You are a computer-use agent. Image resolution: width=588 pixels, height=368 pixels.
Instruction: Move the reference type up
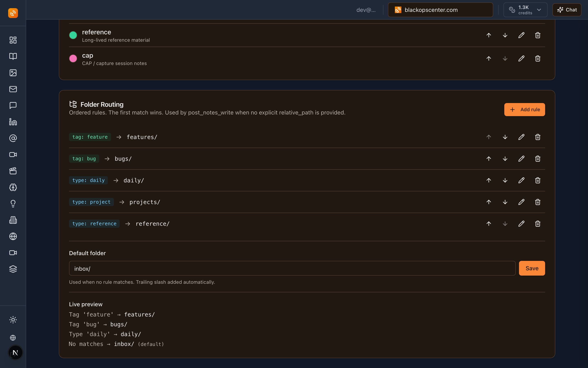(489, 35)
